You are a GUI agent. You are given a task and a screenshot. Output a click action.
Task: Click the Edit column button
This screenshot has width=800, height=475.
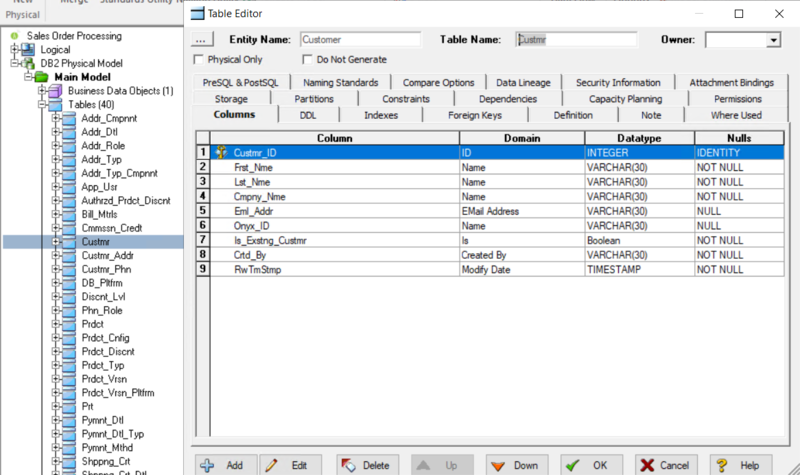click(x=291, y=465)
